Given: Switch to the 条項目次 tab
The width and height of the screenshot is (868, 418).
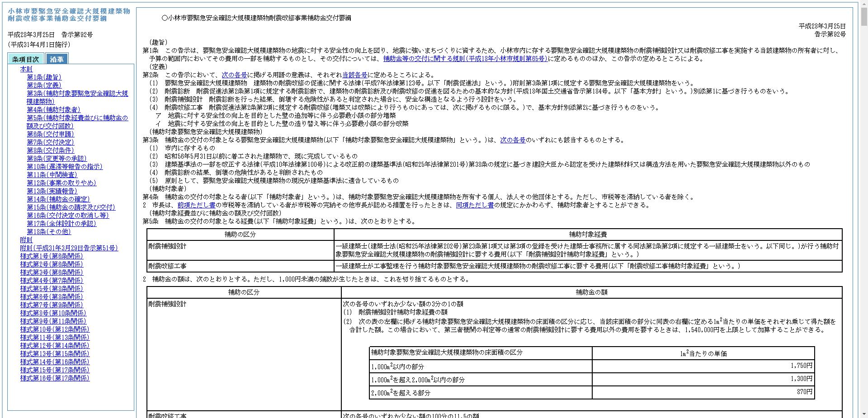Looking at the screenshot, I should pos(26,59).
